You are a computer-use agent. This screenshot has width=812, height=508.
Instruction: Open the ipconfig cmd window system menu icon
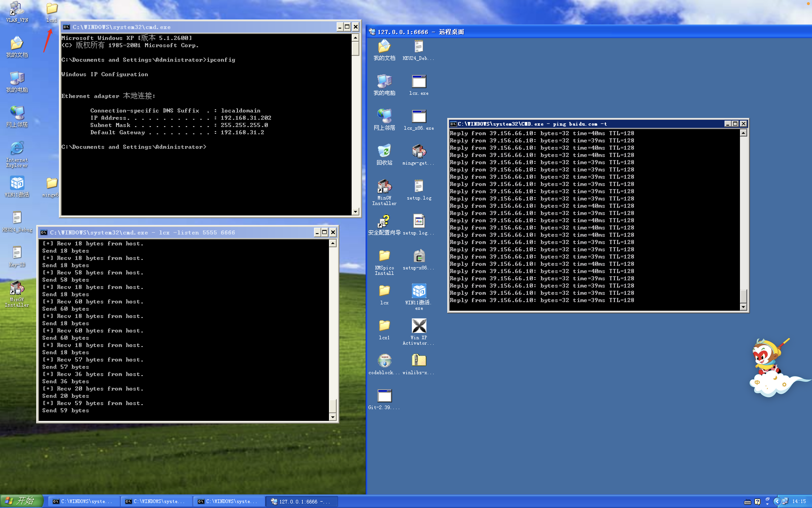pos(66,27)
